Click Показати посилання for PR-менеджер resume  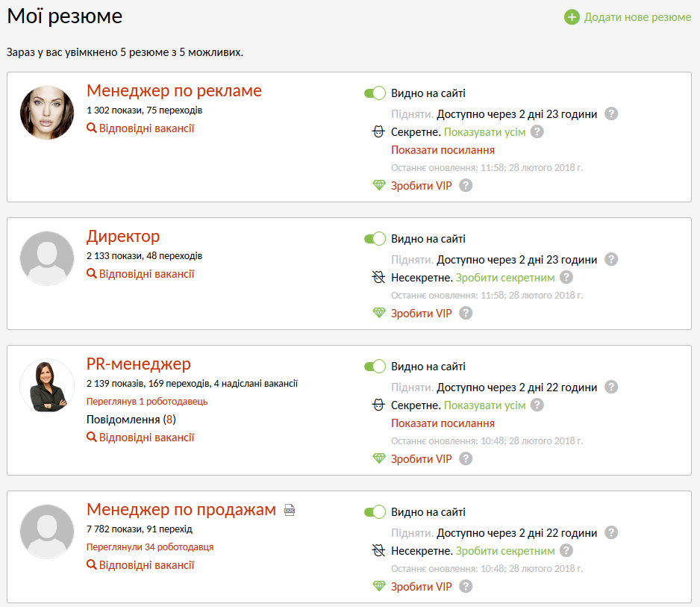[443, 423]
